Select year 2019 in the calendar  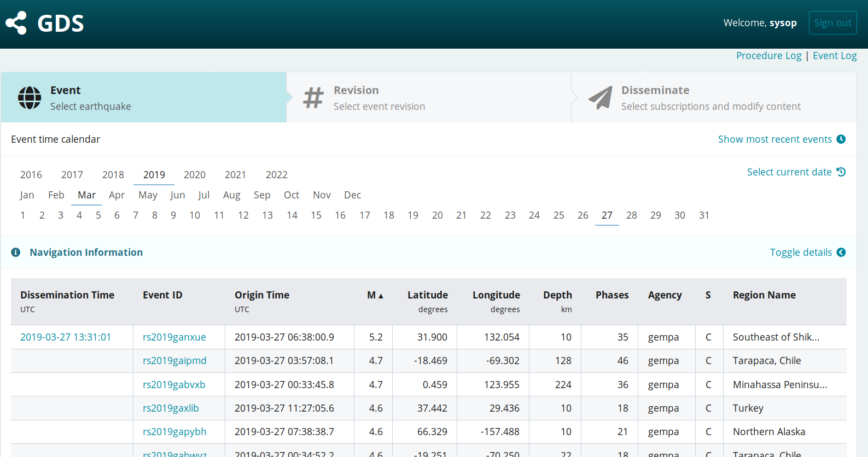[154, 175]
